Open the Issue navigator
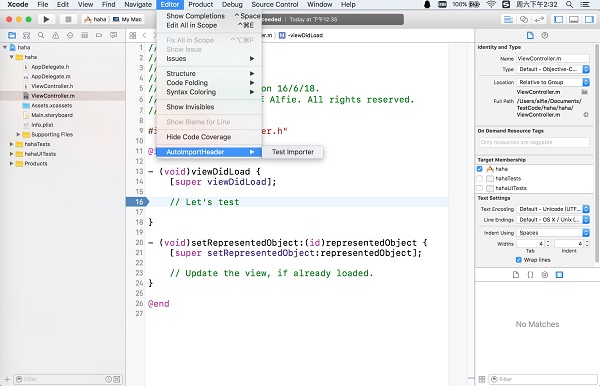 (55, 35)
